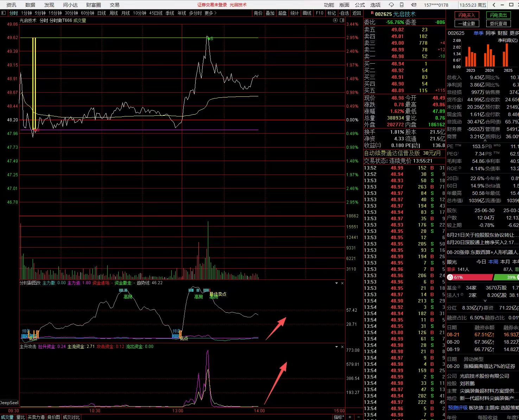Toggle the 标记 mark option
Screen dimensions: 519x420
coord(332,13)
